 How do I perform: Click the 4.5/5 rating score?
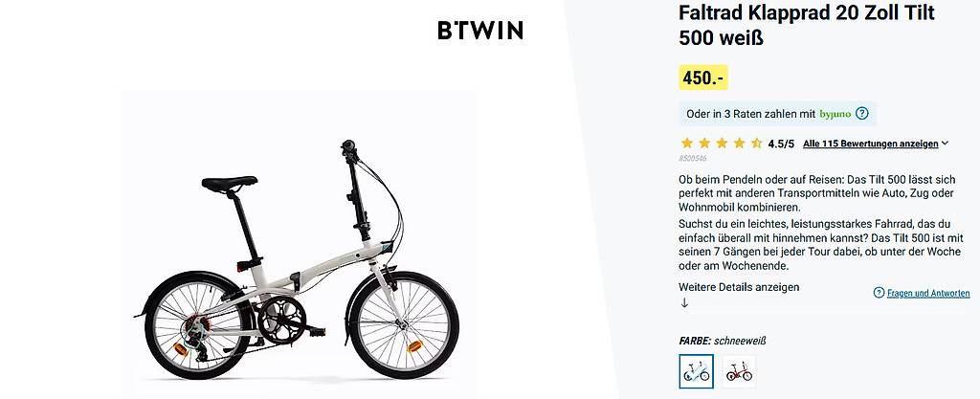coord(781,144)
